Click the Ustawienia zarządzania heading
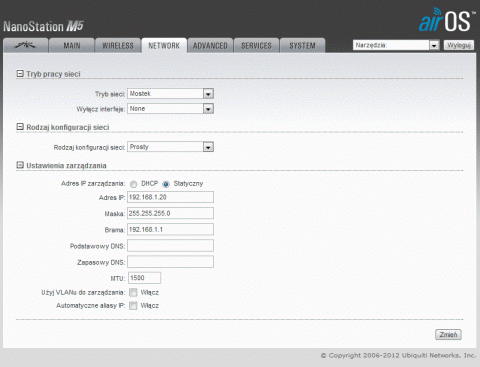Viewport: 480px width, 367px height. 66,166
